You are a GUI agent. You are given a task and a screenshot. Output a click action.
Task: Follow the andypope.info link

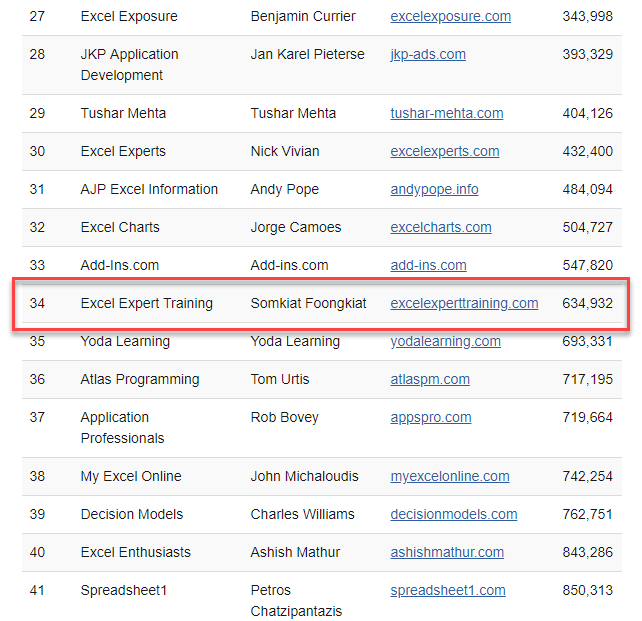(x=434, y=190)
